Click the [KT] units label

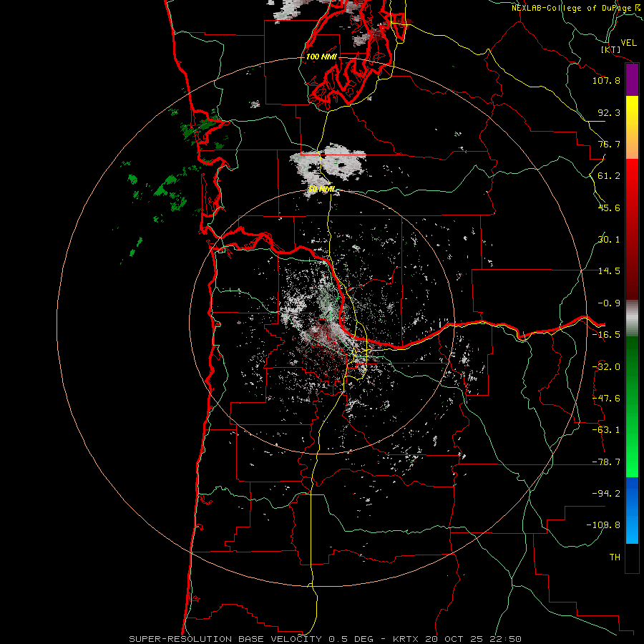(x=610, y=49)
